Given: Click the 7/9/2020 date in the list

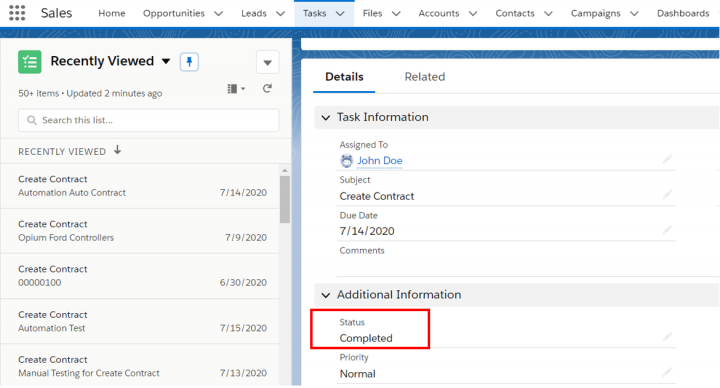Looking at the screenshot, I should pos(246,238).
